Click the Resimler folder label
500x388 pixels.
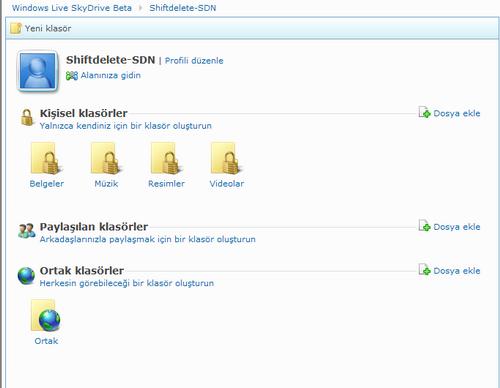[166, 184]
